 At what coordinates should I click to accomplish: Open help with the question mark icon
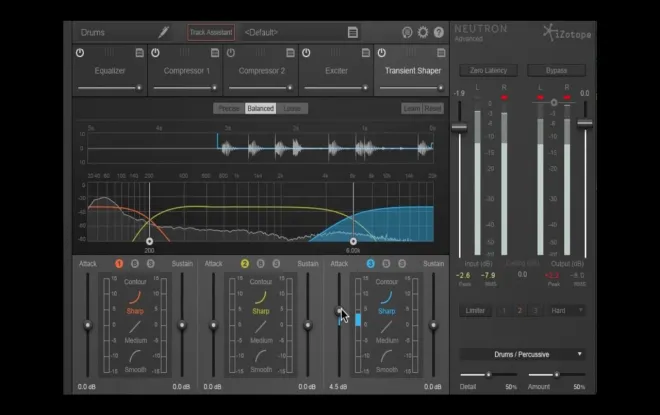[439, 32]
